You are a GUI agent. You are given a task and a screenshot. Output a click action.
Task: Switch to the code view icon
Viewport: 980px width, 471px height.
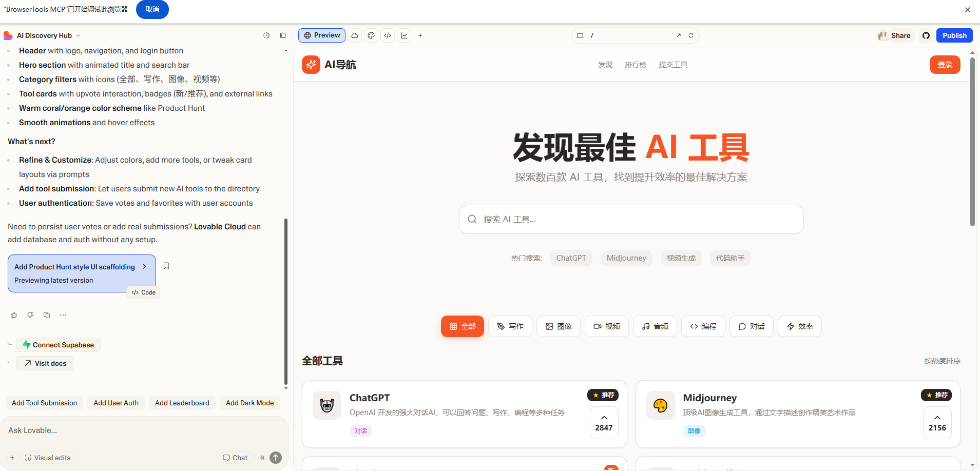[x=388, y=35]
